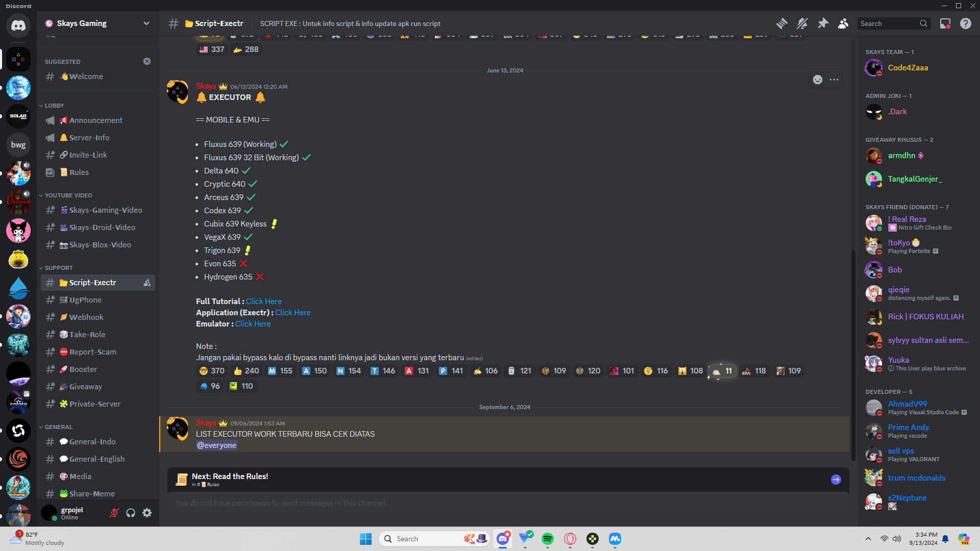Screen dimensions: 980x551
Task: Show pinned messages
Action: tap(823, 23)
